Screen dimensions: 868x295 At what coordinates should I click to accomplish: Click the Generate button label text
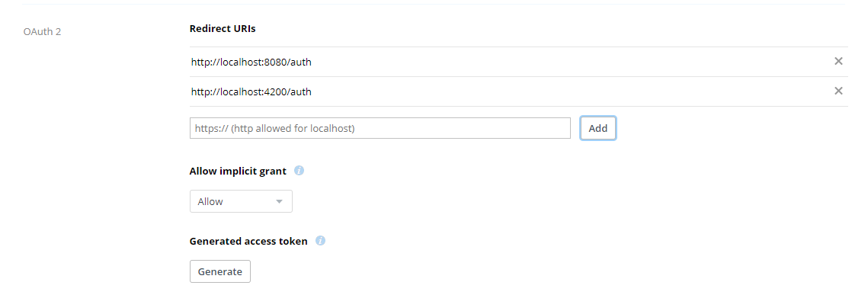(219, 272)
